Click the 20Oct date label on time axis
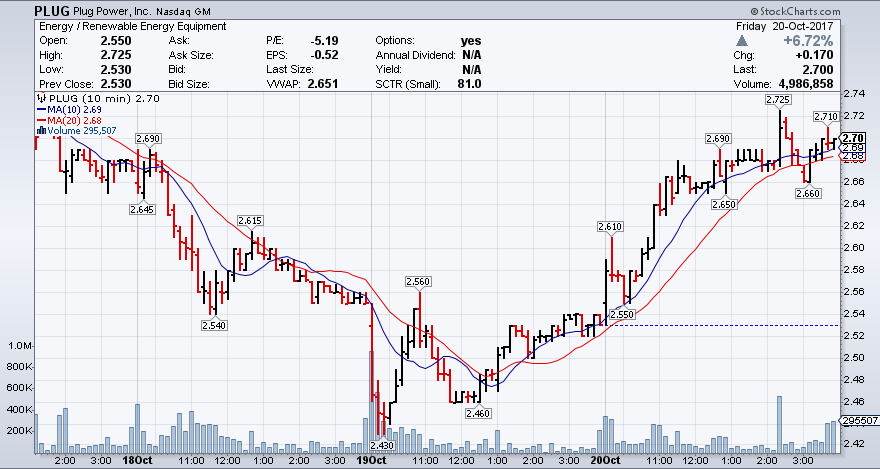 tap(605, 462)
